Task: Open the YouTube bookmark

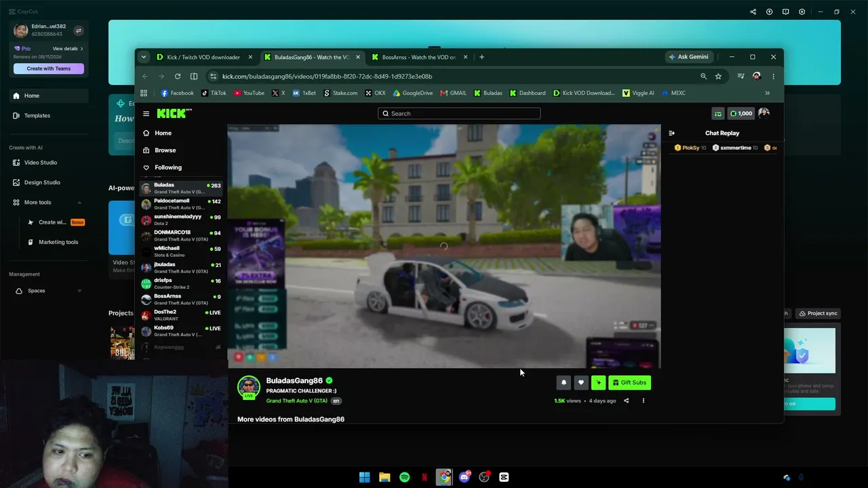Action: coord(249,93)
